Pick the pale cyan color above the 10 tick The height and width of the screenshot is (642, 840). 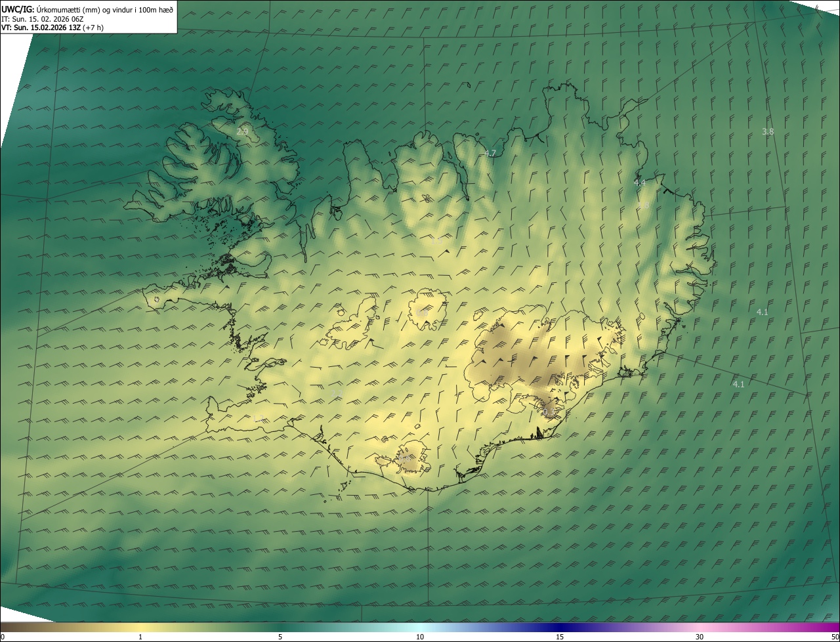[x=420, y=627]
